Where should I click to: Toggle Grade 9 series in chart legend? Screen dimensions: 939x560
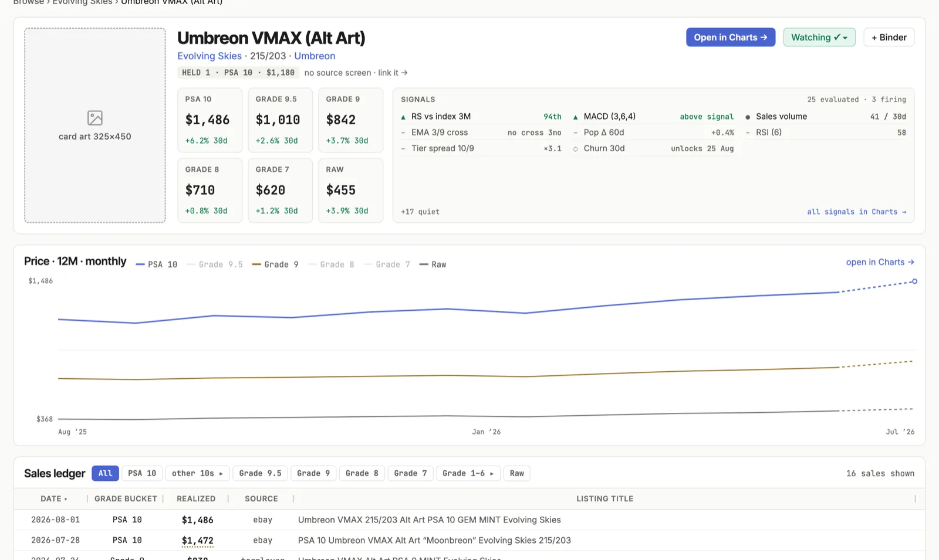275,264
